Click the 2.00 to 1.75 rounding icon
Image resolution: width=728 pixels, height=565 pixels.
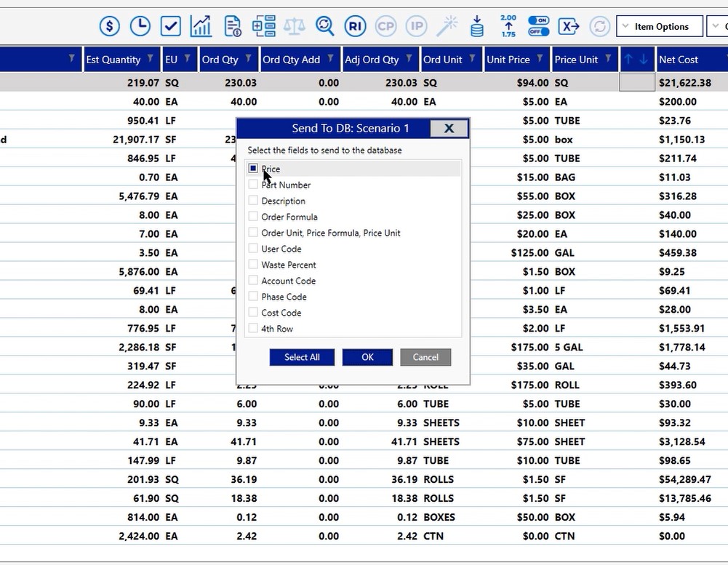tap(508, 26)
